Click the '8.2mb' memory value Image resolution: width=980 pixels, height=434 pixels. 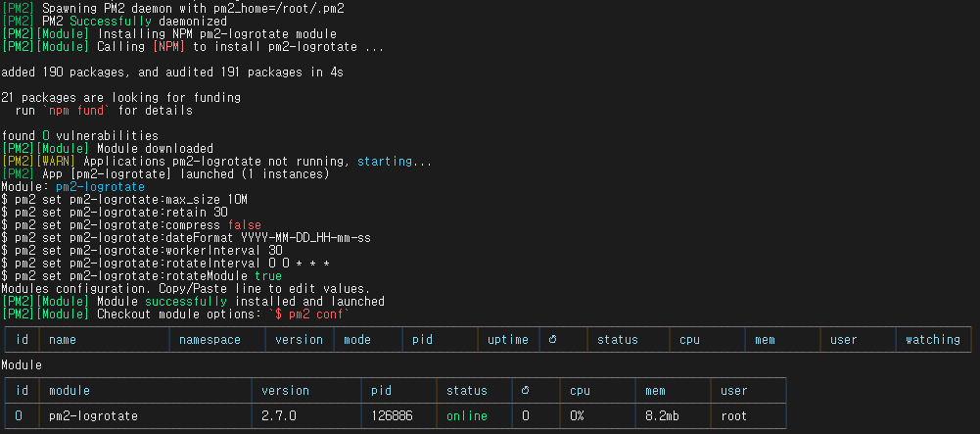click(x=662, y=415)
